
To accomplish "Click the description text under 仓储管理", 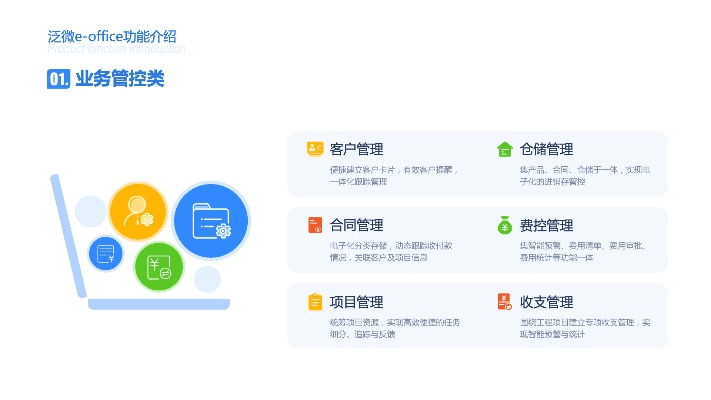I will point(585,176).
